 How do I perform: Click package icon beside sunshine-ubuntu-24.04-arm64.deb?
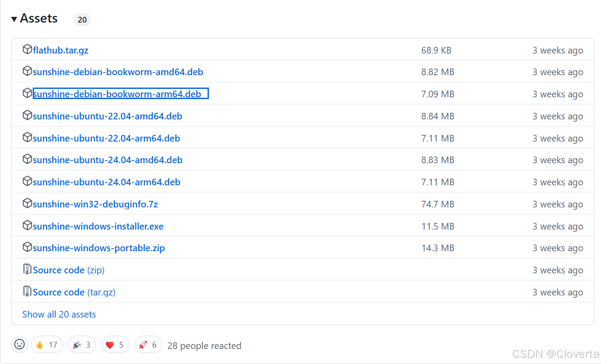pyautogui.click(x=27, y=181)
